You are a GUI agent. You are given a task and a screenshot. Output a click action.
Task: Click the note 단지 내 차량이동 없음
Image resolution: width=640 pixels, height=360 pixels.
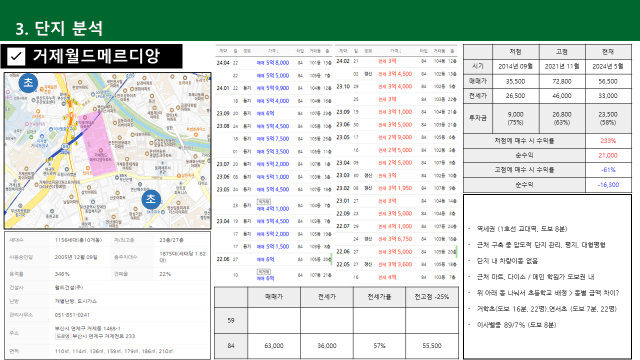pos(507,261)
